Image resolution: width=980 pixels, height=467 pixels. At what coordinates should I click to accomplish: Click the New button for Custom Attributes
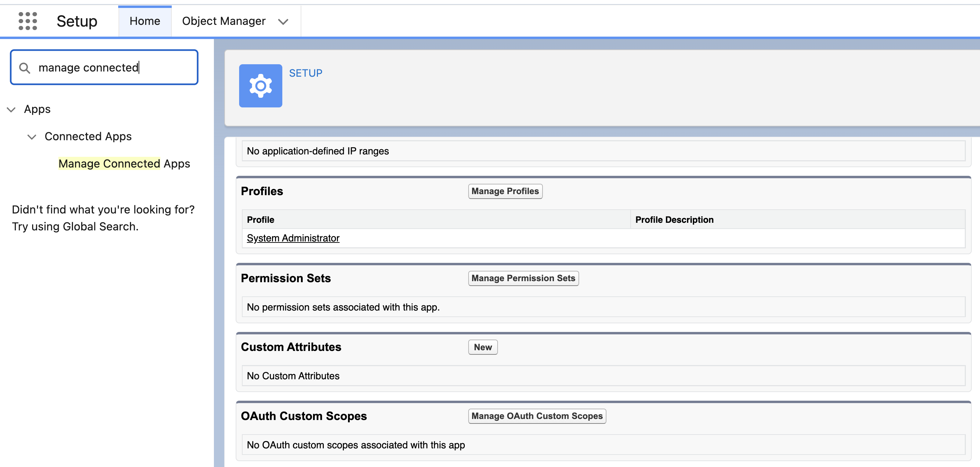tap(482, 347)
